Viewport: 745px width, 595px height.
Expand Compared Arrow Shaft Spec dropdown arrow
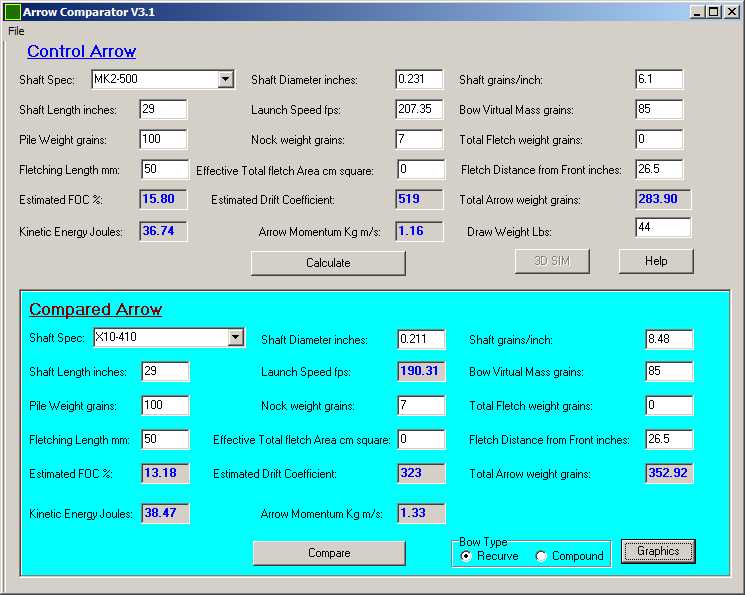coord(236,337)
